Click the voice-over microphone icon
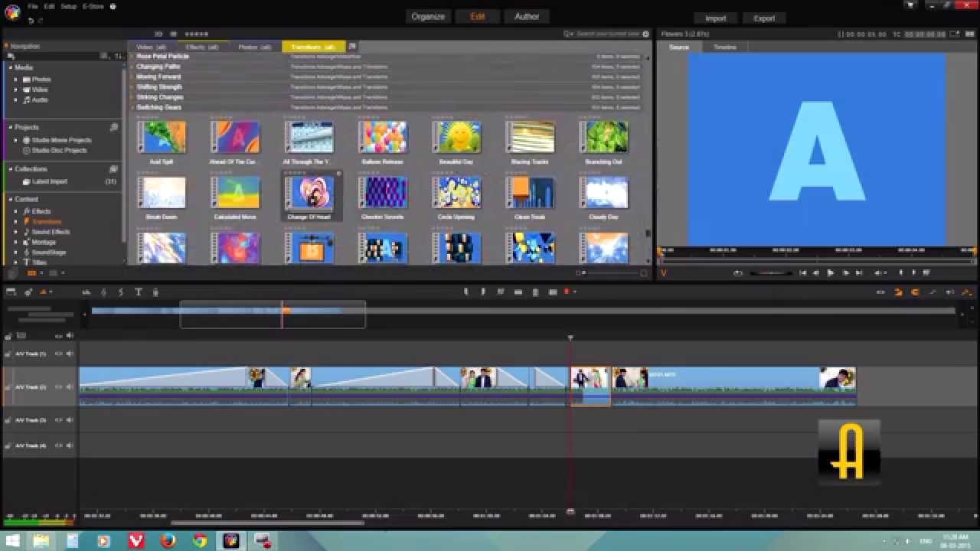The width and height of the screenshot is (980, 551). click(x=155, y=292)
